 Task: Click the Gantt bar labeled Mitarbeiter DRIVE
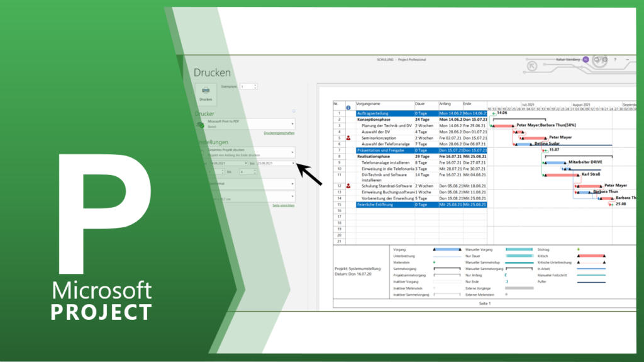coord(555,163)
